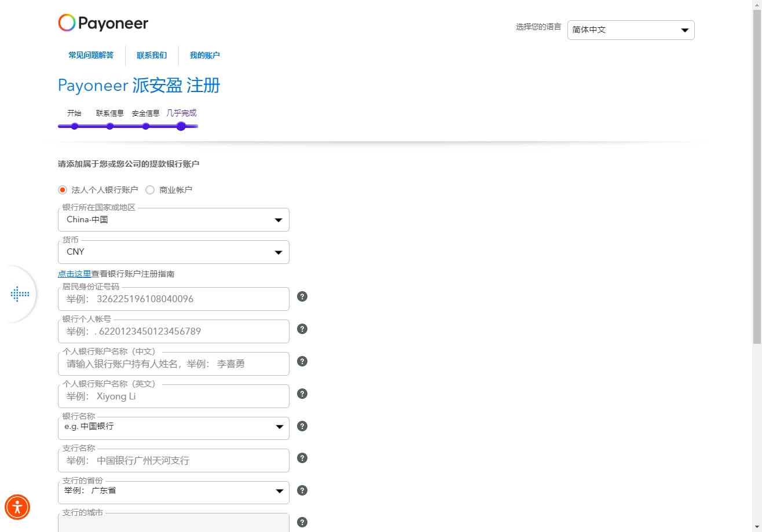This screenshot has width=762, height=532.
Task: Show help for 个人银行账户名称（中文）
Action: click(302, 361)
